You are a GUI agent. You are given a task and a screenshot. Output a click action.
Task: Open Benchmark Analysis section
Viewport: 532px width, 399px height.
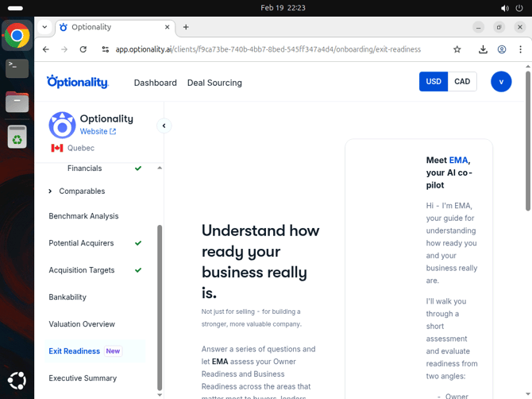[x=83, y=216]
